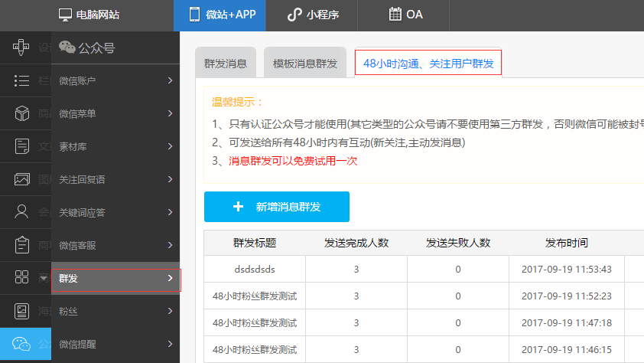Image resolution: width=644 pixels, height=363 pixels.
Task: Click the 2017-09-19 11:52:23 time cell
Action: pos(567,296)
